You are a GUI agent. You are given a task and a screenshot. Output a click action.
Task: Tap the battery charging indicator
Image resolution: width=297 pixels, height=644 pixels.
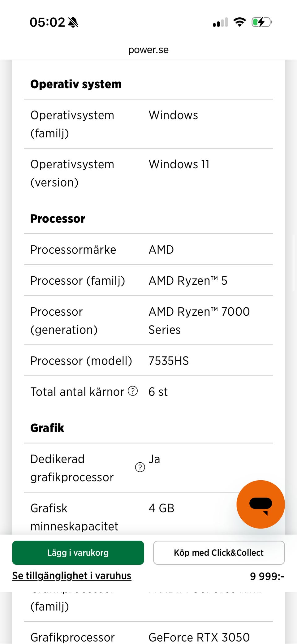[x=262, y=22]
